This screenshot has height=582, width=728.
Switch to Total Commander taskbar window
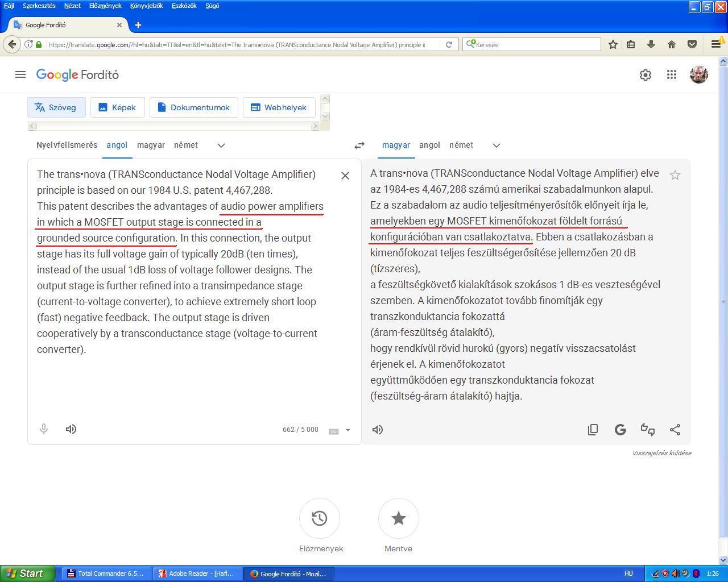click(x=105, y=573)
